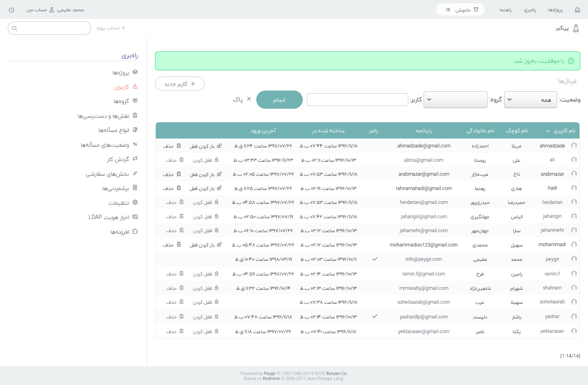The width and height of the screenshot is (588, 385).
Task: Click trash icon in shahram row
Action: (181, 288)
